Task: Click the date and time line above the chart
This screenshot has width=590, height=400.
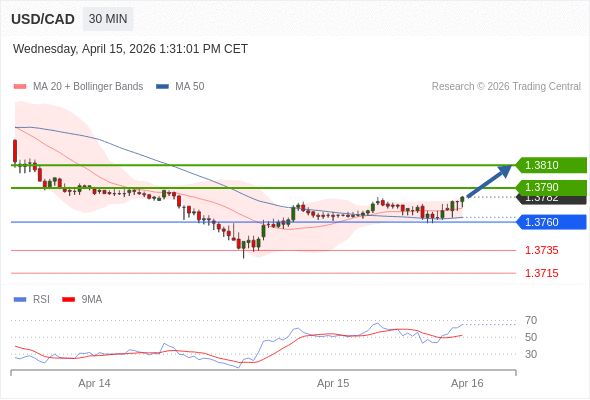Action: coord(130,49)
